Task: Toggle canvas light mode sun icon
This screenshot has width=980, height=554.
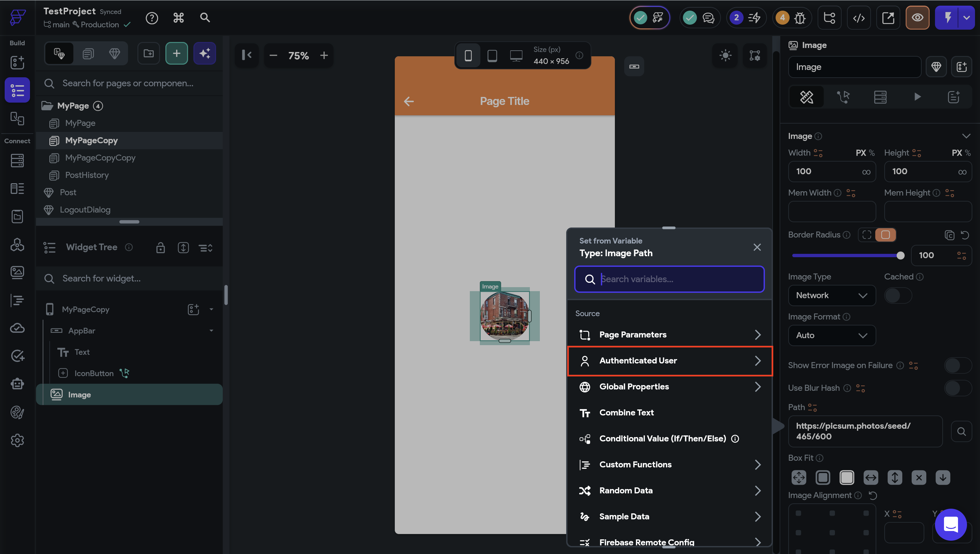Action: pos(725,56)
